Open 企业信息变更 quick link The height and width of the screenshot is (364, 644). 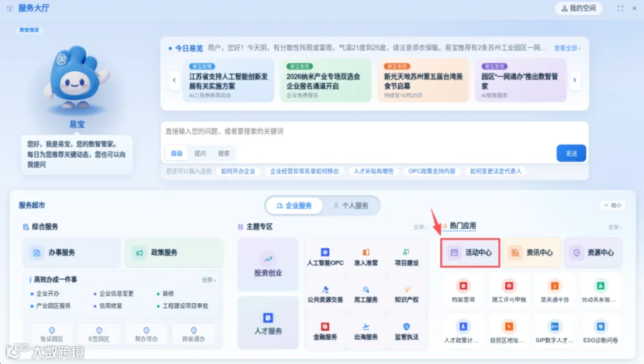117,293
